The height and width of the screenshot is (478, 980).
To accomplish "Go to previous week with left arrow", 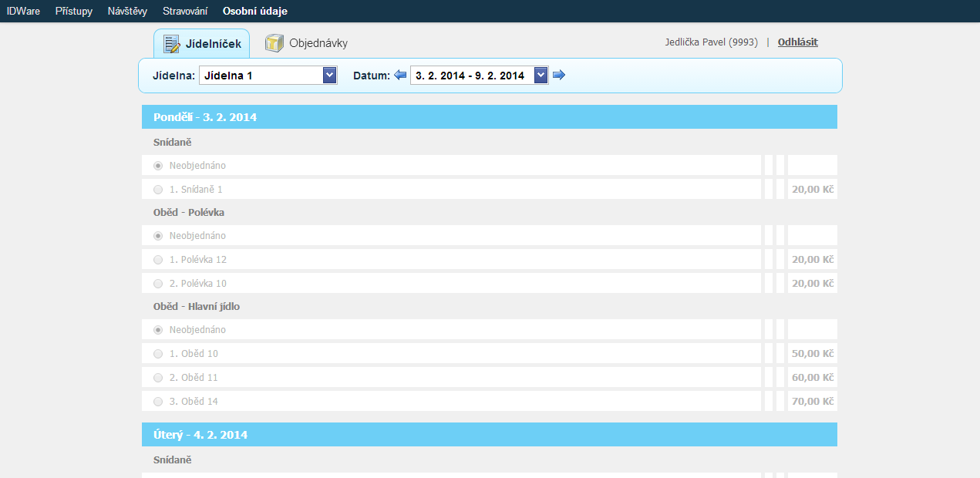I will click(x=400, y=75).
